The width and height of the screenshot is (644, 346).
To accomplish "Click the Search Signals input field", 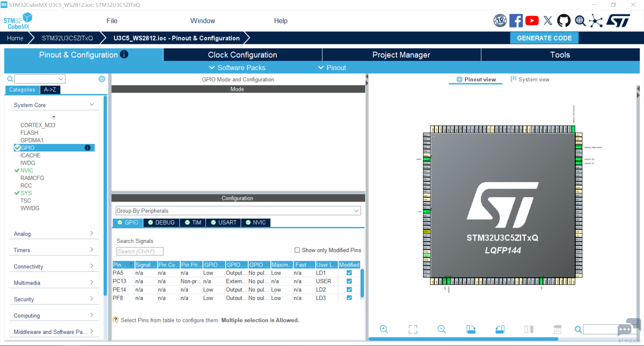I will pos(140,251).
